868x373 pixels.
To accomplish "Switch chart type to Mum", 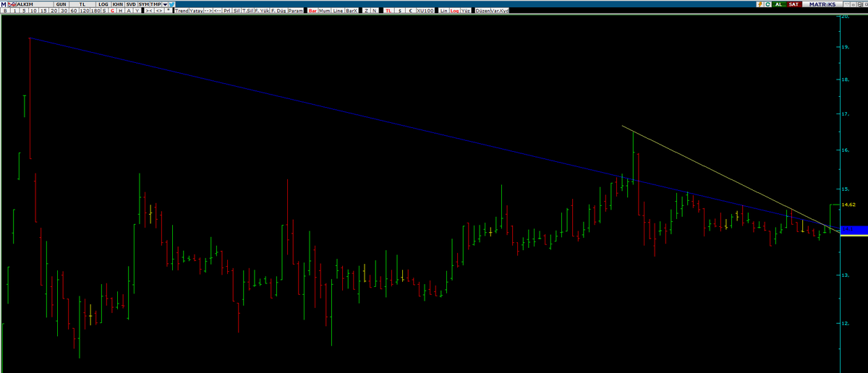I will tap(325, 11).
